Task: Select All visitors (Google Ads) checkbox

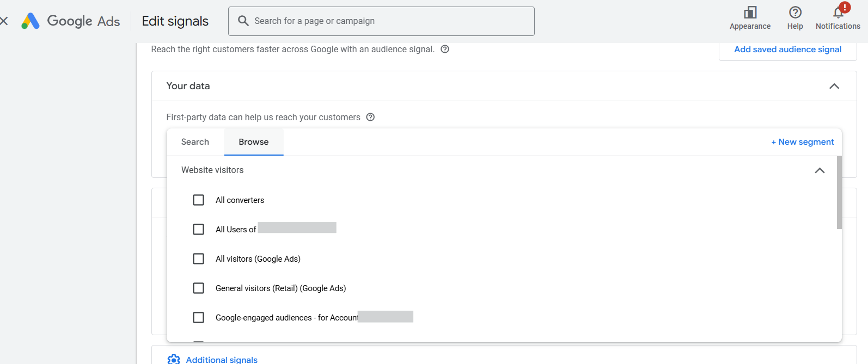Action: pos(199,259)
